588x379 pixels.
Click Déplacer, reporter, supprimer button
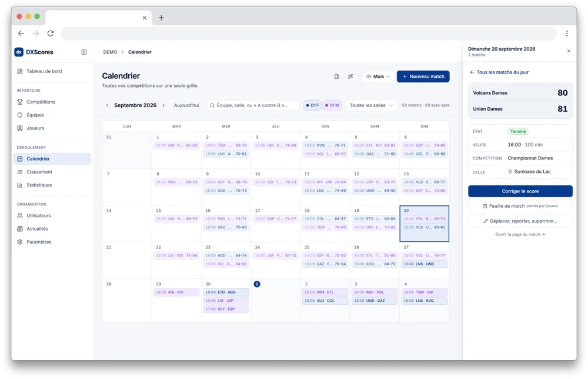pyautogui.click(x=520, y=221)
